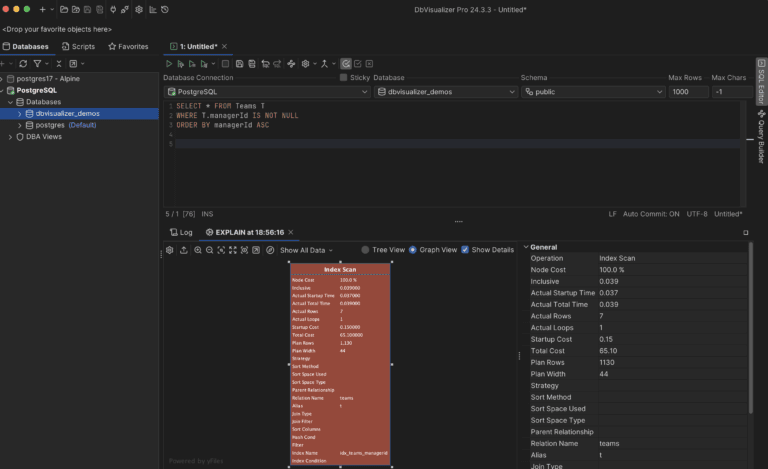Expand the postgres (Default) tree node
The width and height of the screenshot is (768, 469).
click(20, 125)
